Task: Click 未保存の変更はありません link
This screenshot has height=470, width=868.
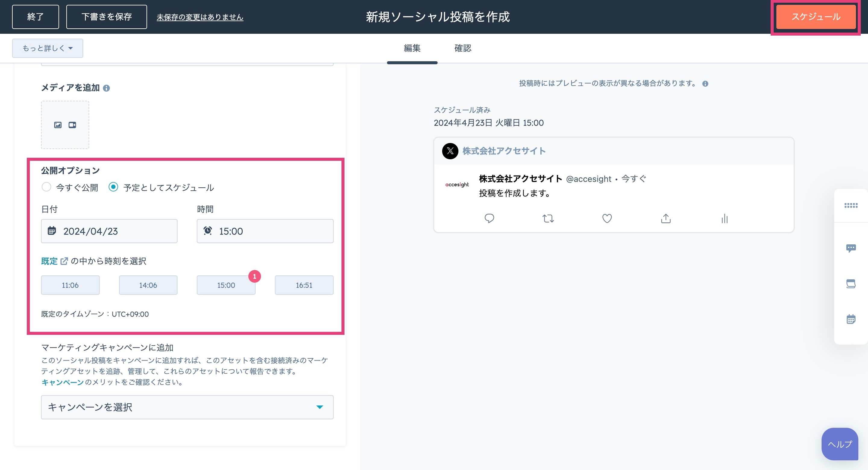Action: coord(200,17)
